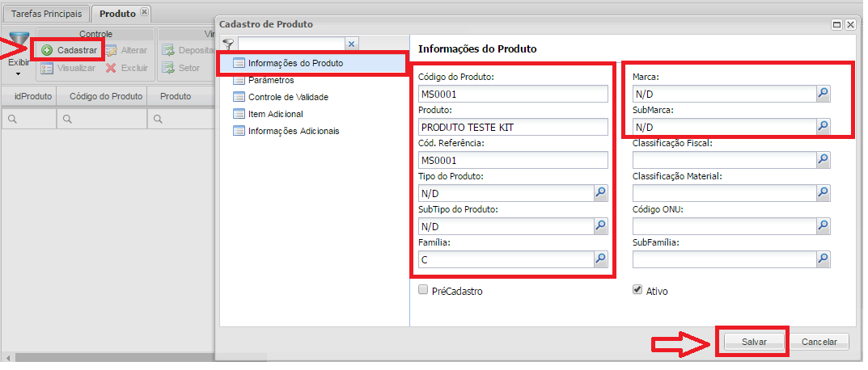Click the SubFamília magnifier icon
The height and width of the screenshot is (370, 868).
[823, 259]
